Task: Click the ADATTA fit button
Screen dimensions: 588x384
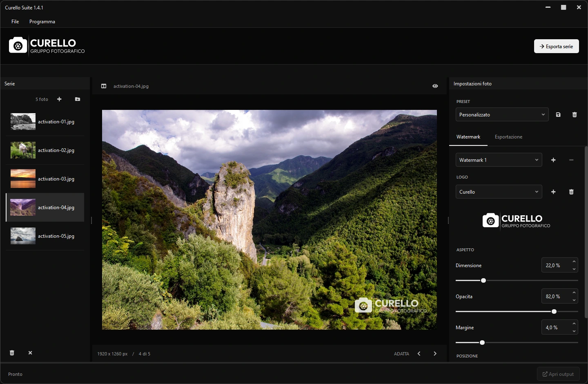Action: 401,354
